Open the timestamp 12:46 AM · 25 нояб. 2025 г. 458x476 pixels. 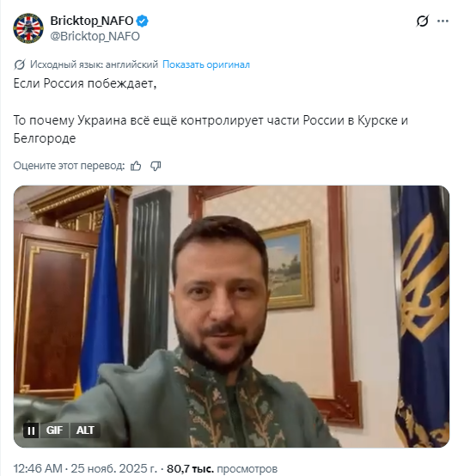point(85,469)
